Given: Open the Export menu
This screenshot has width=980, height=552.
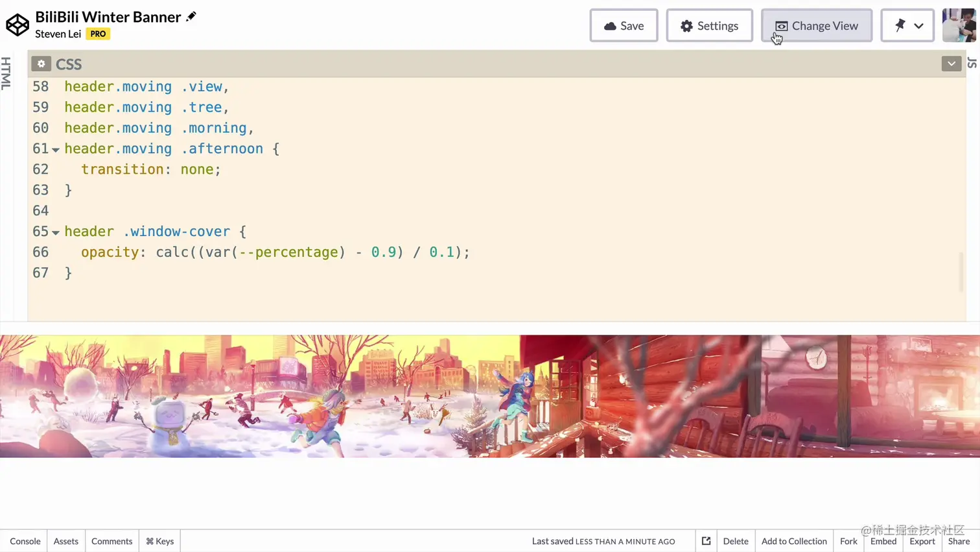Looking at the screenshot, I should click(922, 541).
